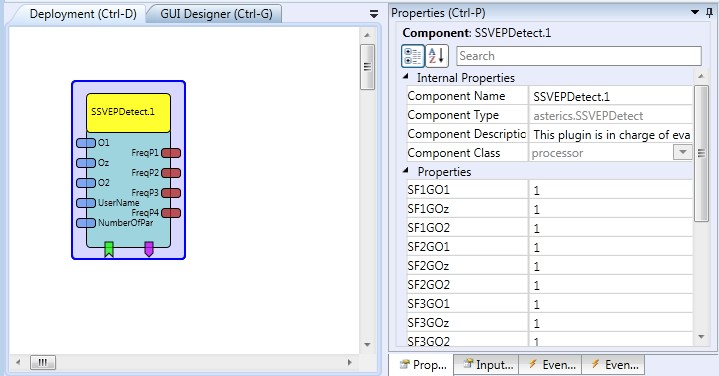Switch to categorized property view
Screen dimensions: 719x376
[413, 56]
